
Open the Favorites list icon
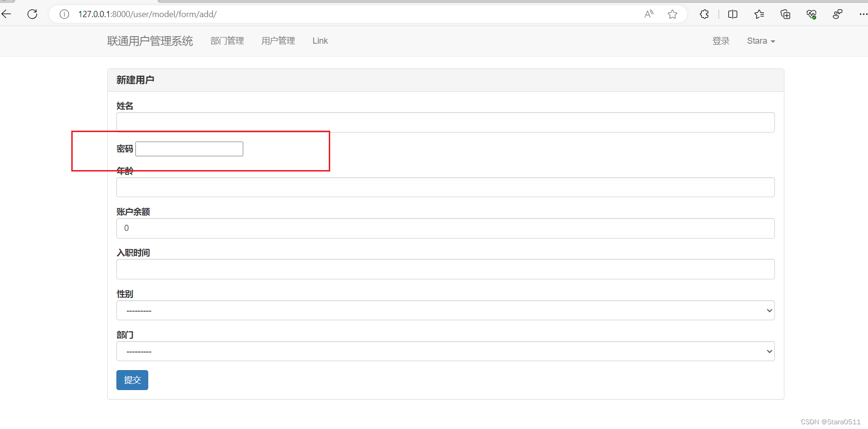(759, 14)
